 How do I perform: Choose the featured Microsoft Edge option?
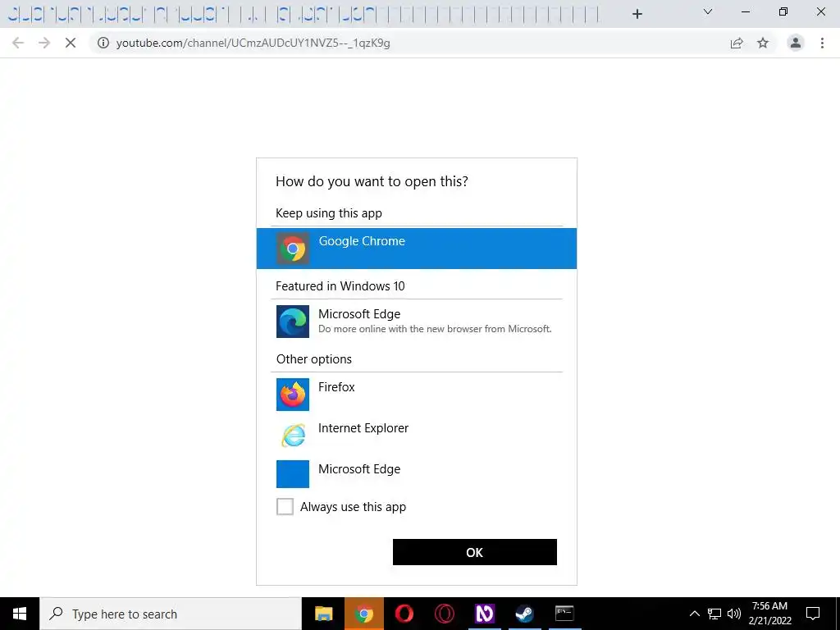416,322
